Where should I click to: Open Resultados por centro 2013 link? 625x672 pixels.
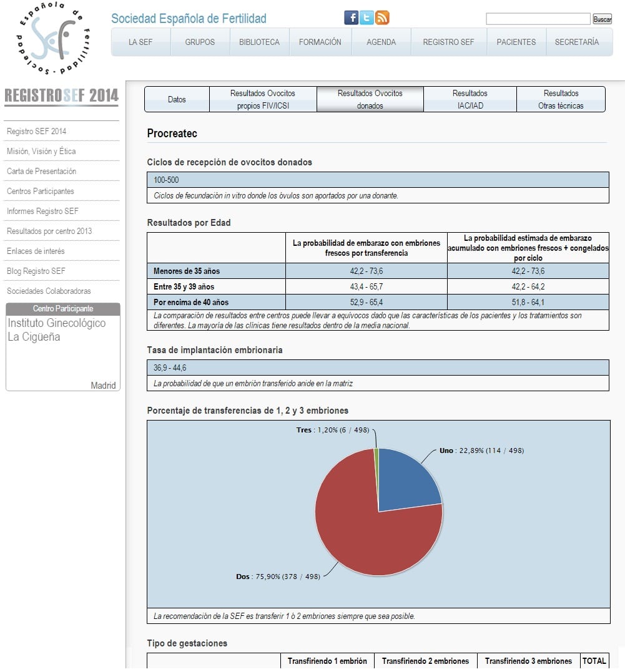pyautogui.click(x=49, y=231)
